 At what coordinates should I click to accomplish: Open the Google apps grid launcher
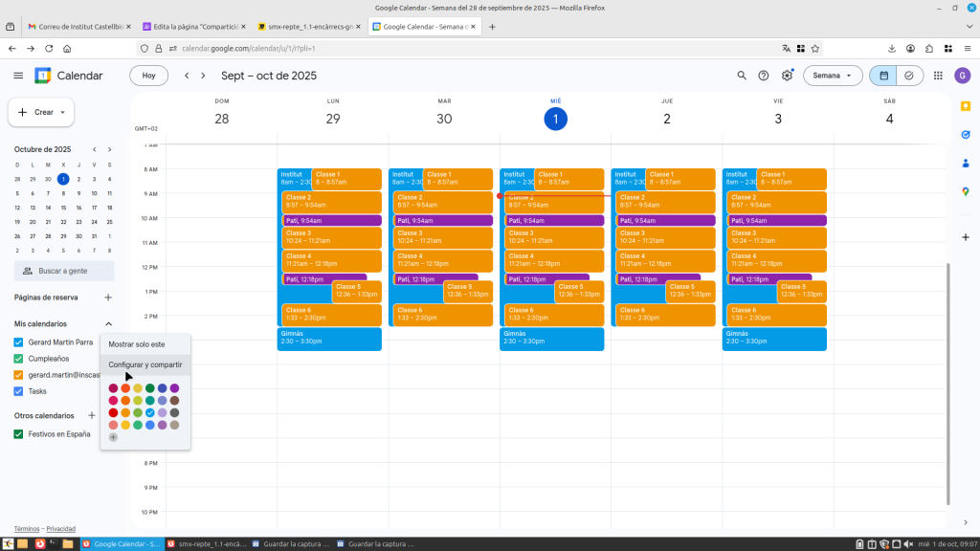(x=937, y=76)
